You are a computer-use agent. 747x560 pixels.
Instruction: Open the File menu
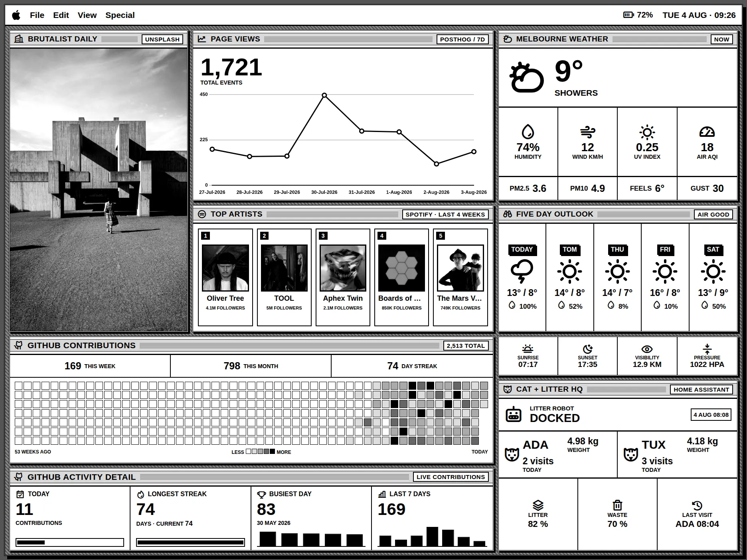[x=37, y=15]
